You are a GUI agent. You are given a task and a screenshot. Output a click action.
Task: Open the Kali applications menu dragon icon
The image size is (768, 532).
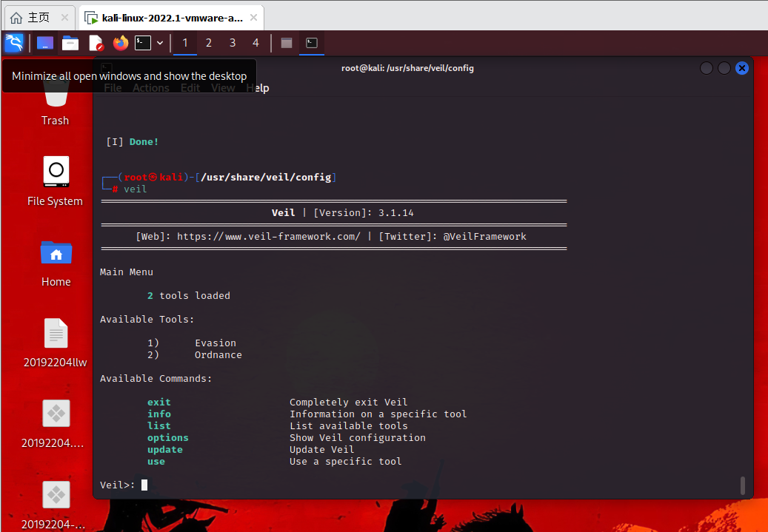(x=14, y=43)
